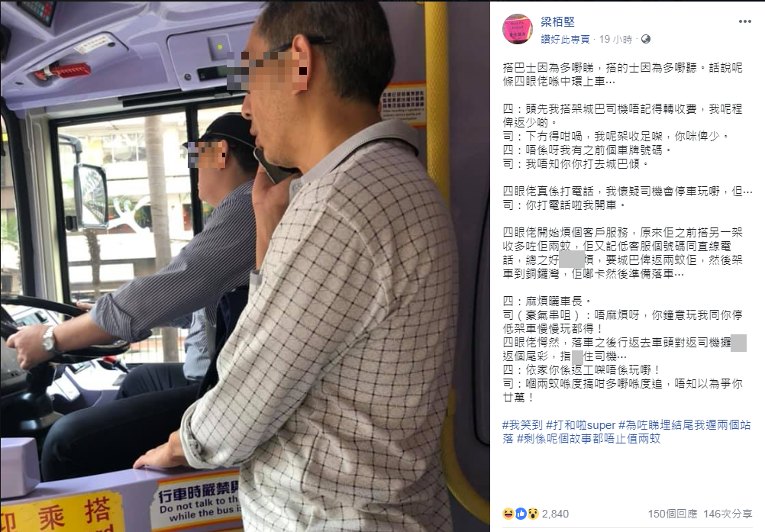
Task: Click the public globe privacy icon
Action: (645, 39)
